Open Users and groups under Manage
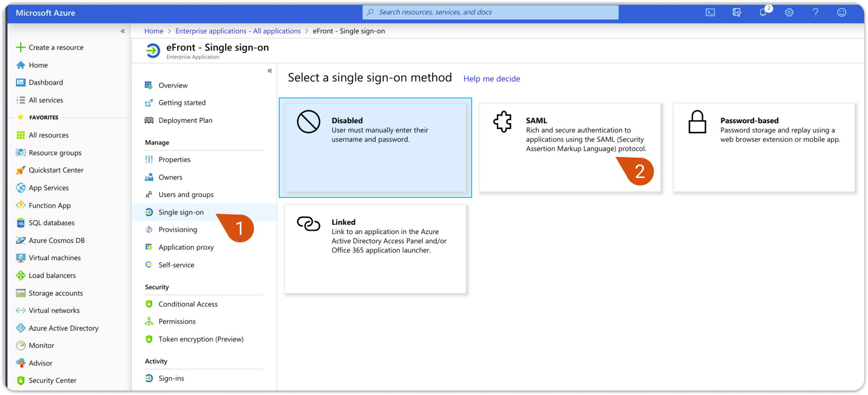 (186, 194)
